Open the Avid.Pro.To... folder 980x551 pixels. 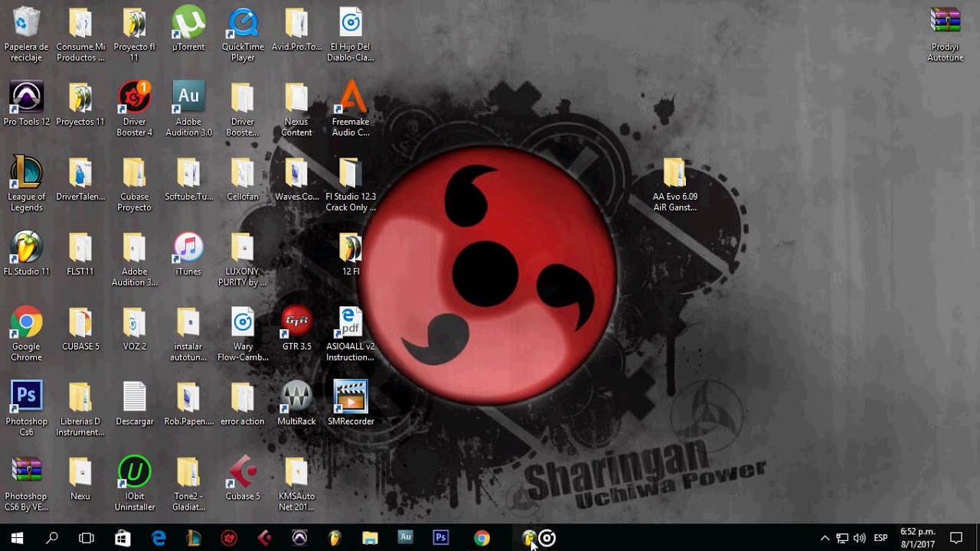[296, 30]
